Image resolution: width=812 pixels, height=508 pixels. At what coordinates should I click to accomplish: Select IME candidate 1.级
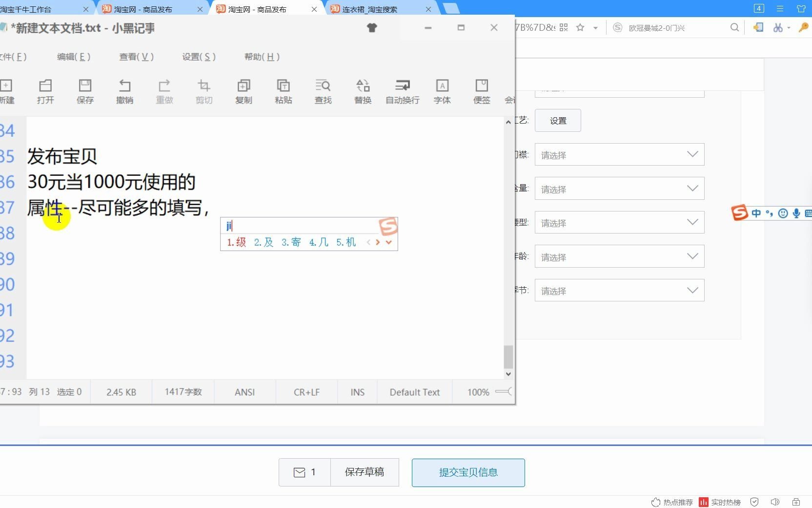point(236,242)
